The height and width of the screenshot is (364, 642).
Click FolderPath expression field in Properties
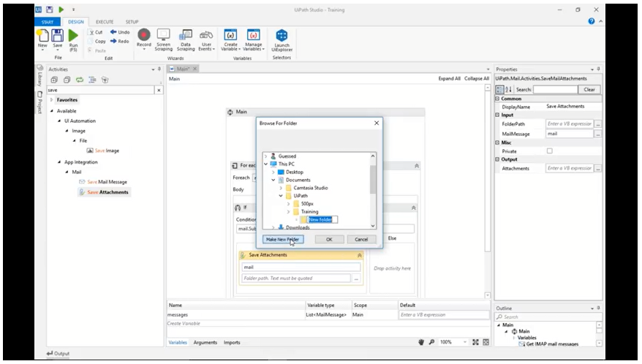point(569,124)
